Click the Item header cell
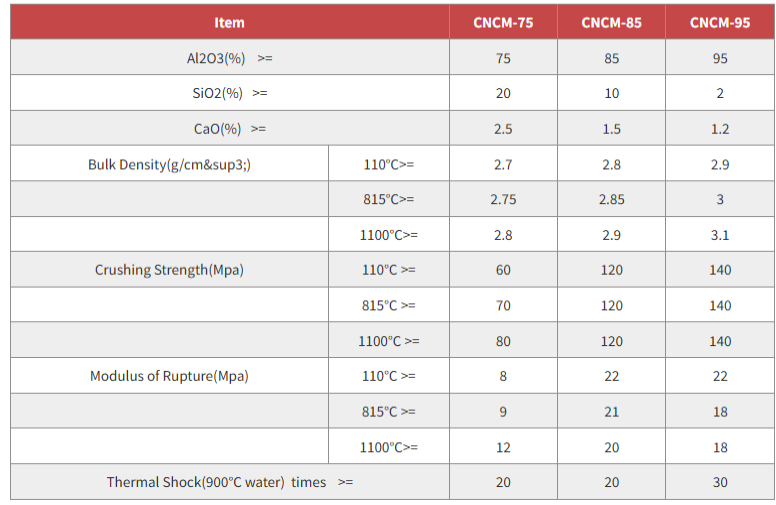The height and width of the screenshot is (505, 776). coord(229,23)
